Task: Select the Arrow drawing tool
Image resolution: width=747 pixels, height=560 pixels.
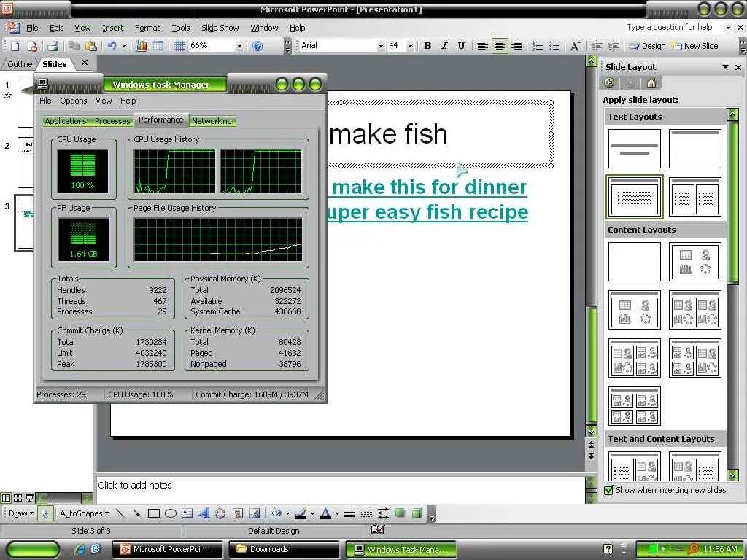Action: [x=136, y=513]
